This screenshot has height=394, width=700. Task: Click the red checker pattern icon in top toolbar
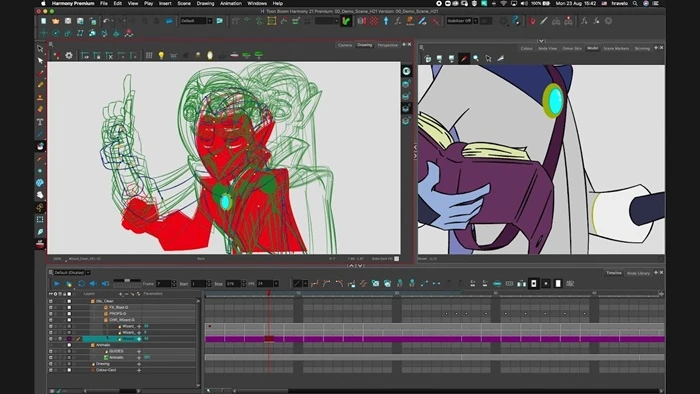coord(374,21)
